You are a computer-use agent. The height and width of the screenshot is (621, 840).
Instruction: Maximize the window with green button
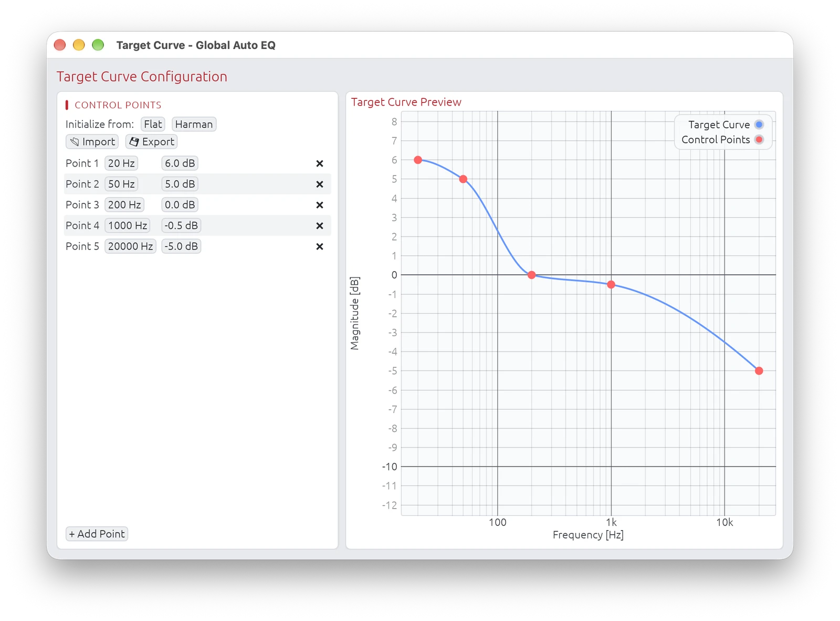tap(98, 45)
